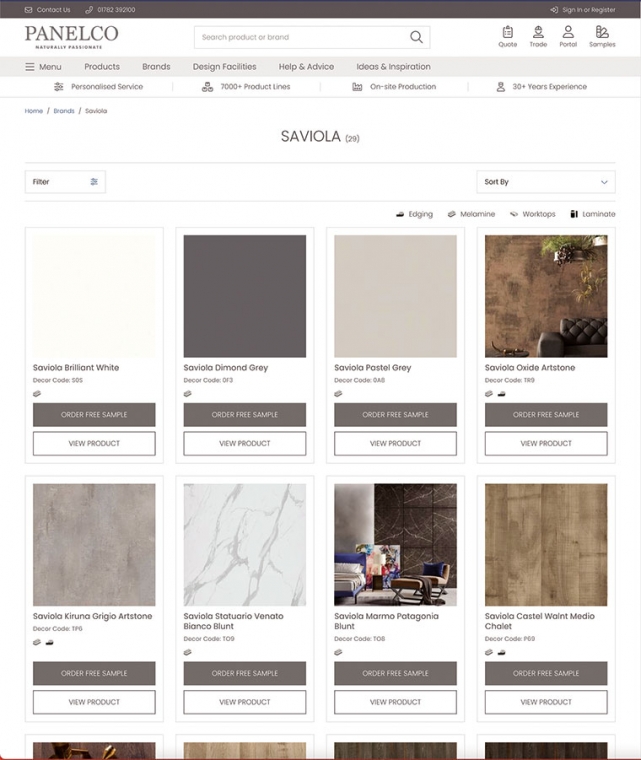Viewport: 641px width, 760px height.
Task: Open the Saviola Castel Walnt wood image
Action: point(546,545)
